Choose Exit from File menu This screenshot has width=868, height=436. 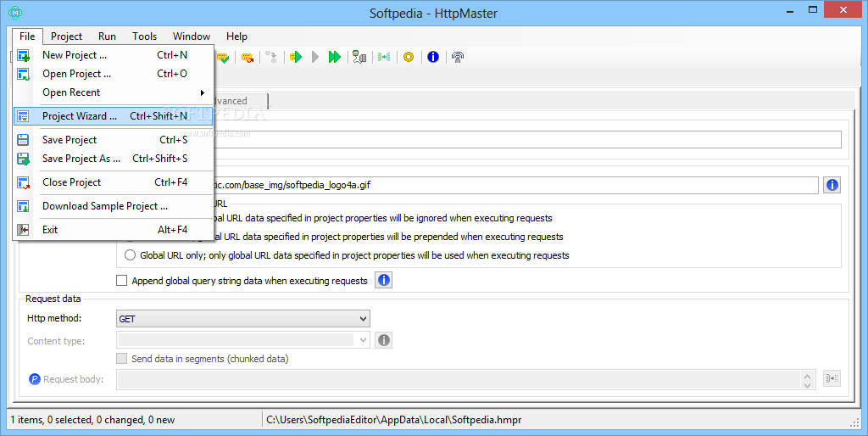point(114,230)
